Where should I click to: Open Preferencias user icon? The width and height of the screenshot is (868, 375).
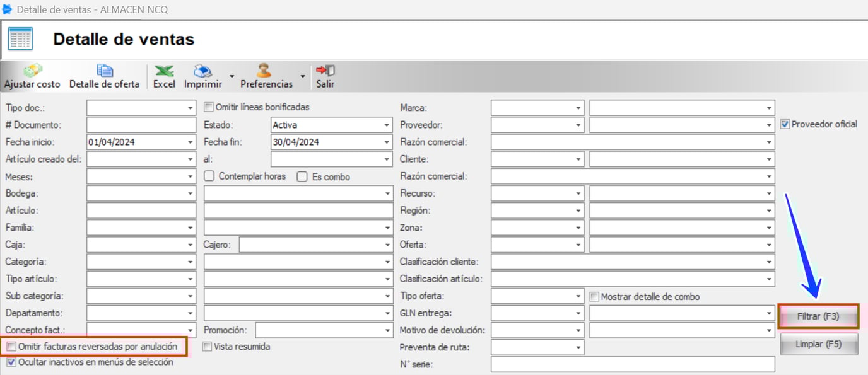[264, 71]
